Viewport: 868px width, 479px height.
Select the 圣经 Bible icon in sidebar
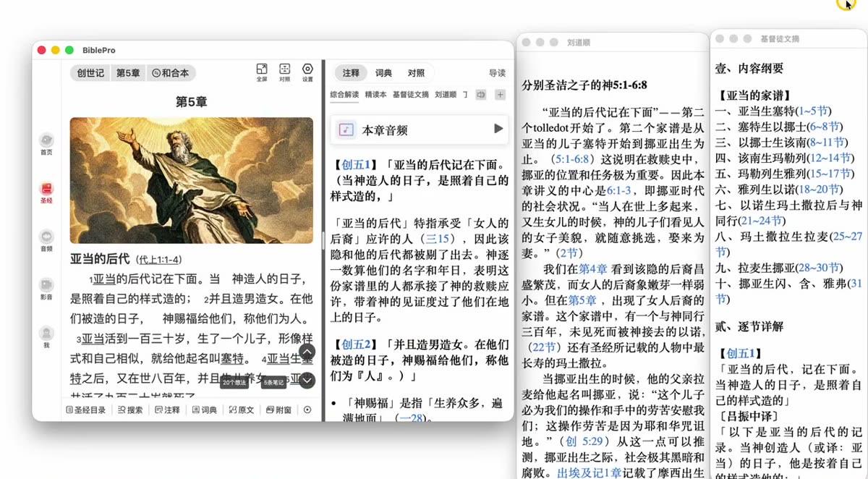coord(46,192)
